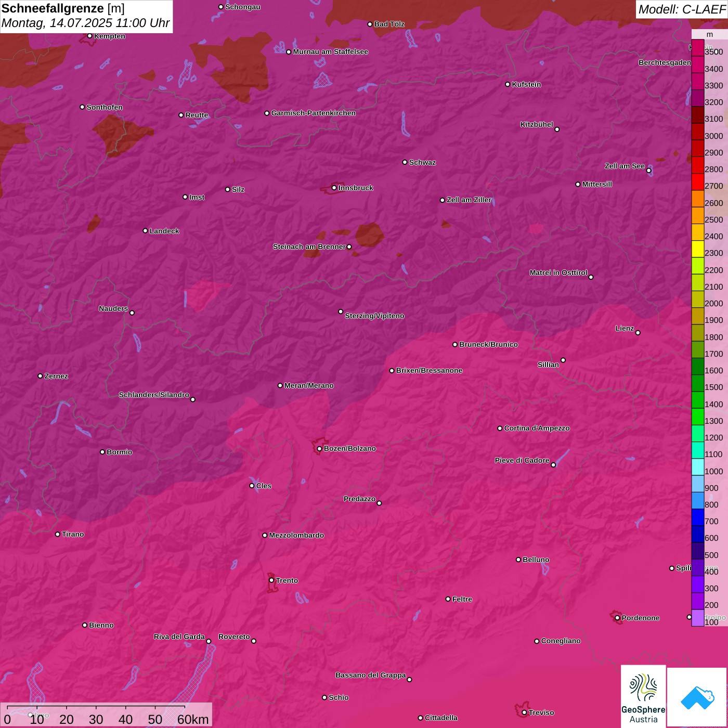
Task: Click the 1500 m green legend swatch
Action: [697, 383]
